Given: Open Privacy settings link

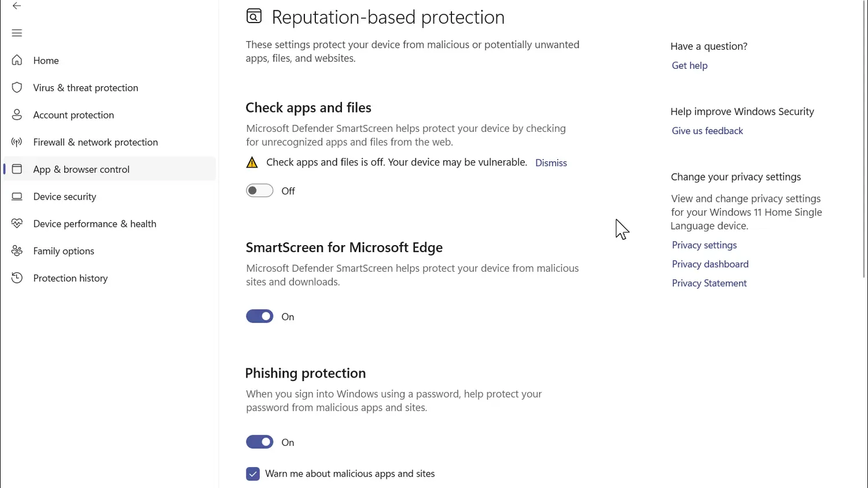Looking at the screenshot, I should pyautogui.click(x=704, y=245).
